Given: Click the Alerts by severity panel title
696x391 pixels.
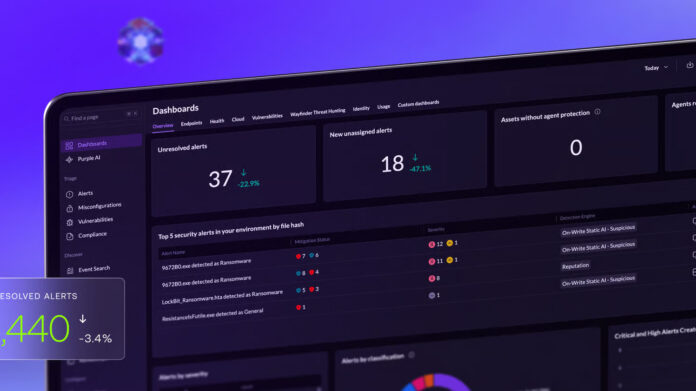Looking at the screenshot, I should click(183, 375).
